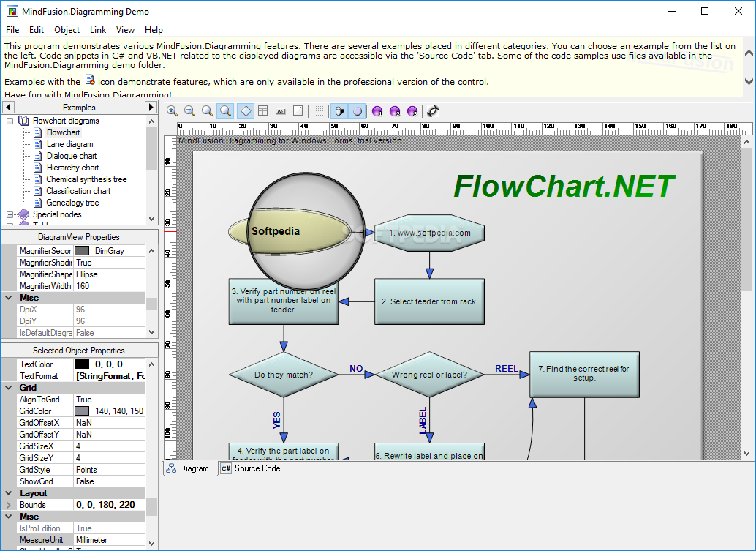This screenshot has width=756, height=551.
Task: Click down arrow of description text scrollbar
Action: point(749,81)
